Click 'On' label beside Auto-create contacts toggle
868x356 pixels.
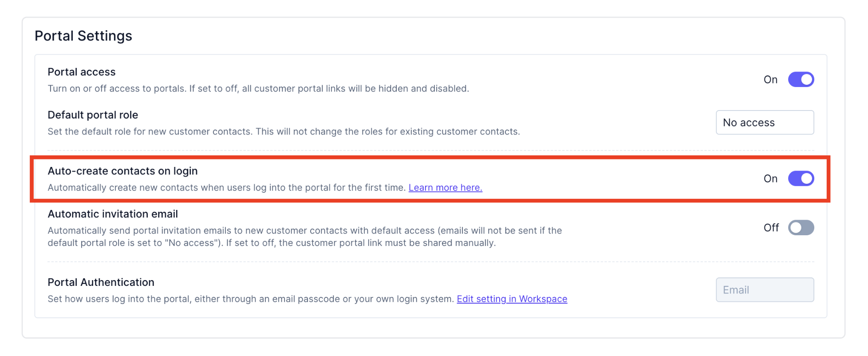tap(770, 179)
